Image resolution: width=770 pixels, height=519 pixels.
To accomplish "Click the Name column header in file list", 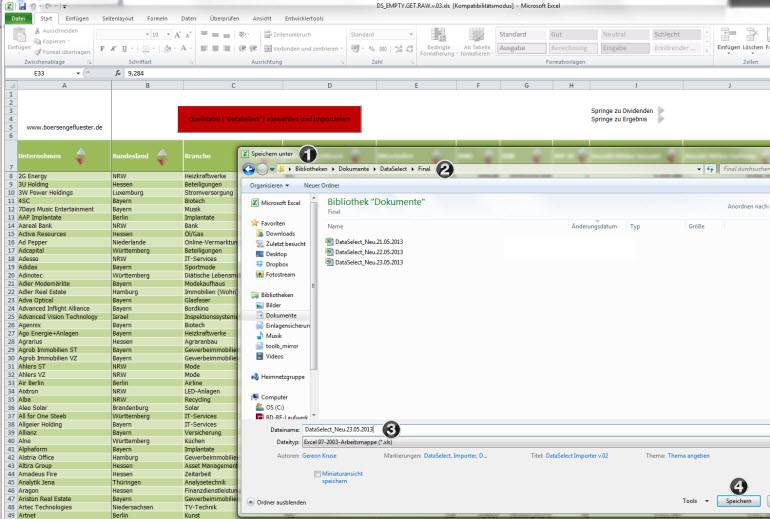I will (x=335, y=226).
